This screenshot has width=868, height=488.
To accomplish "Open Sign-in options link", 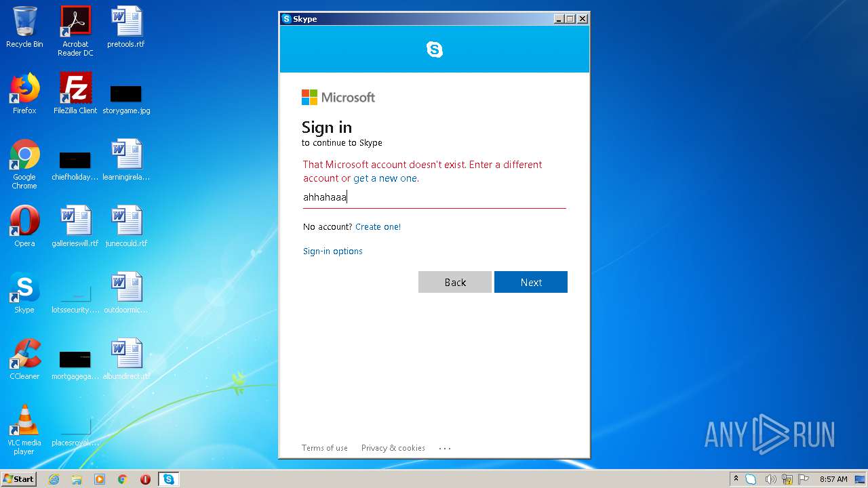I will 332,251.
